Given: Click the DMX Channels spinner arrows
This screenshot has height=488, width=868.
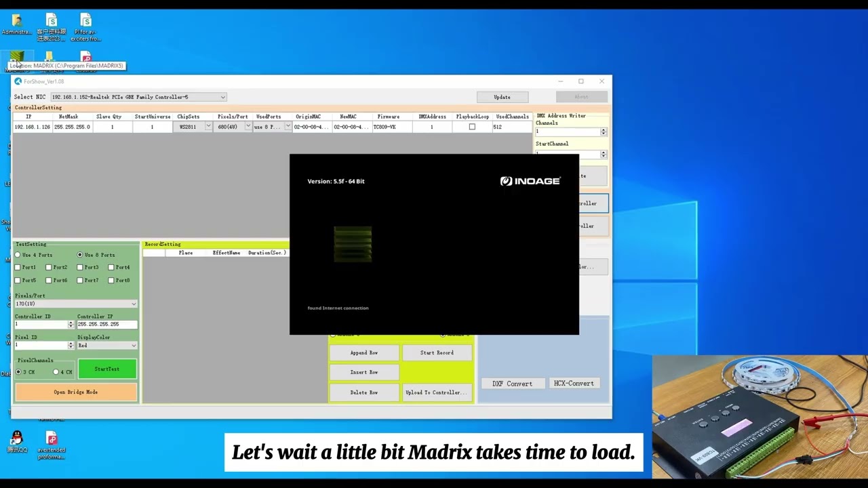Looking at the screenshot, I should pos(604,131).
